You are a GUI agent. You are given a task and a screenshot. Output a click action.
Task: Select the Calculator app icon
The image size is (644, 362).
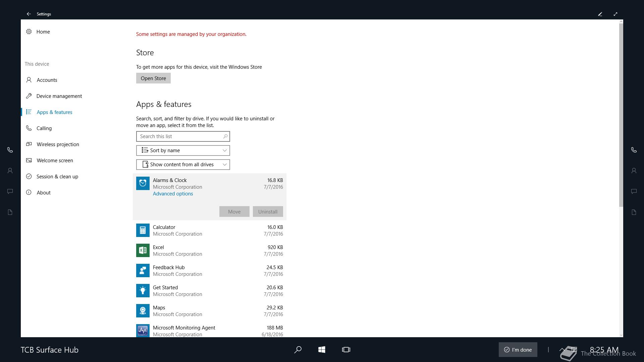pyautogui.click(x=143, y=230)
